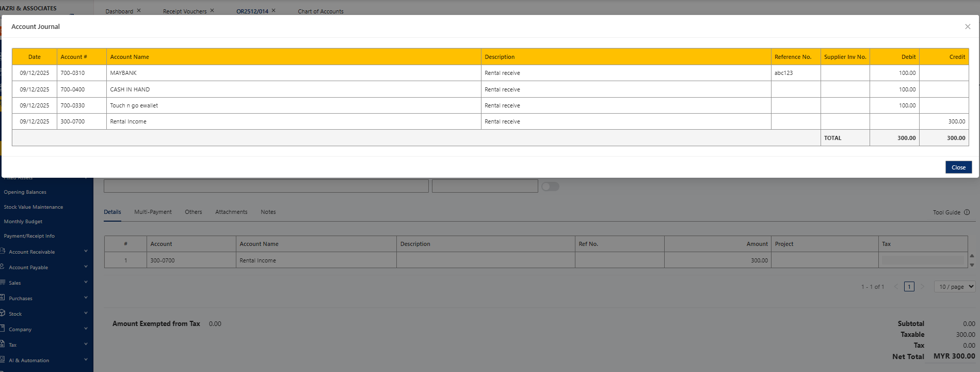The height and width of the screenshot is (372, 980).
Task: Select page 1 in the pagination
Action: [x=909, y=287]
